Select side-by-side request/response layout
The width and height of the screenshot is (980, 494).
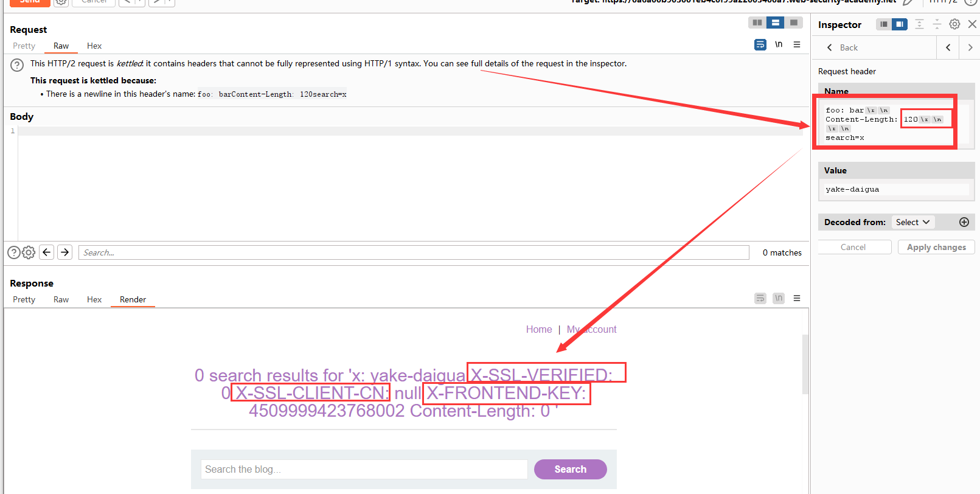[757, 23]
